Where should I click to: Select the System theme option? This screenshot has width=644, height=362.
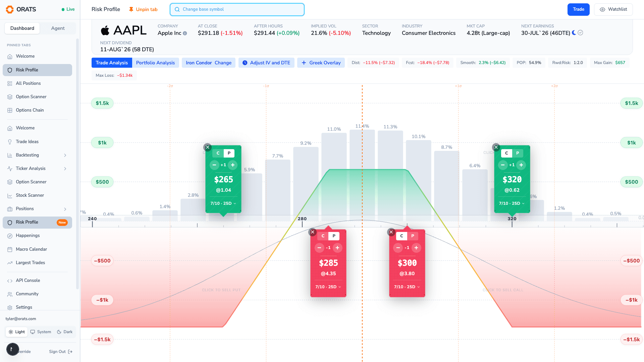(41, 332)
